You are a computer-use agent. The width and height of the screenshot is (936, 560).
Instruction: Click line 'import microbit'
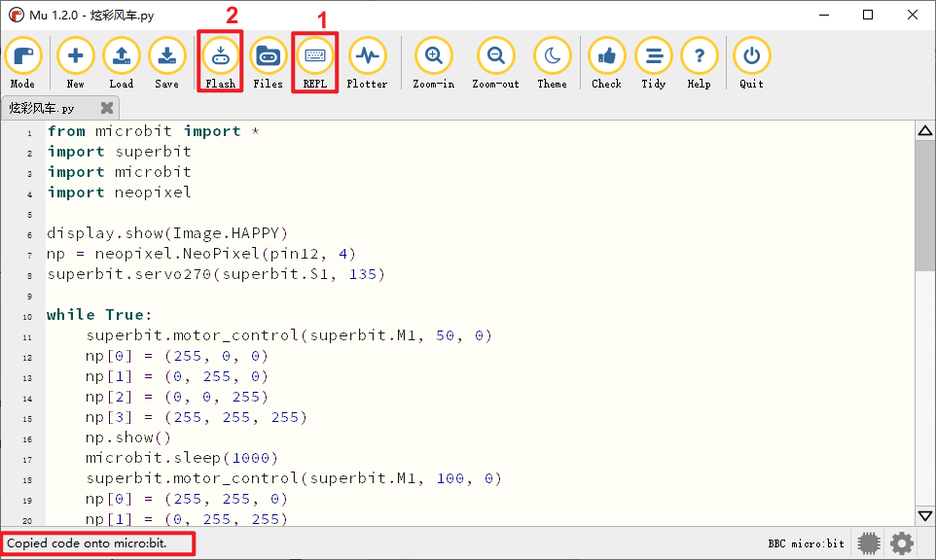tap(120, 172)
